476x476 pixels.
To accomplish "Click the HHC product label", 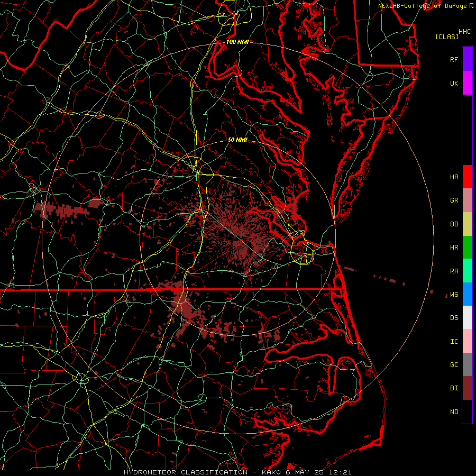I will (465, 32).
